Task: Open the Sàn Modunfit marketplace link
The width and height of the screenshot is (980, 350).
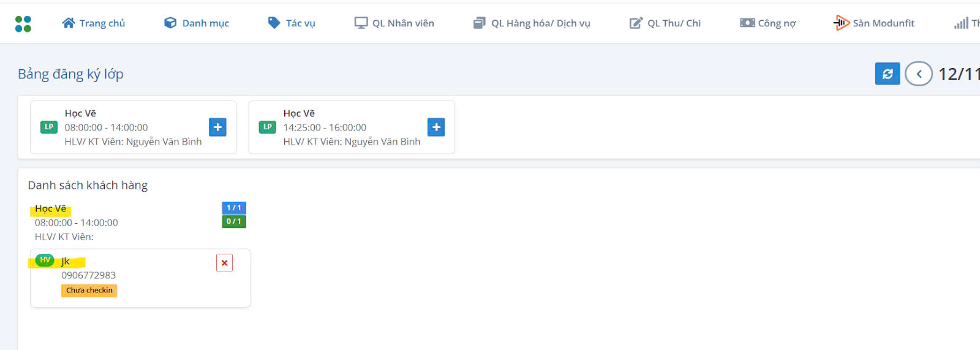Action: point(874,23)
